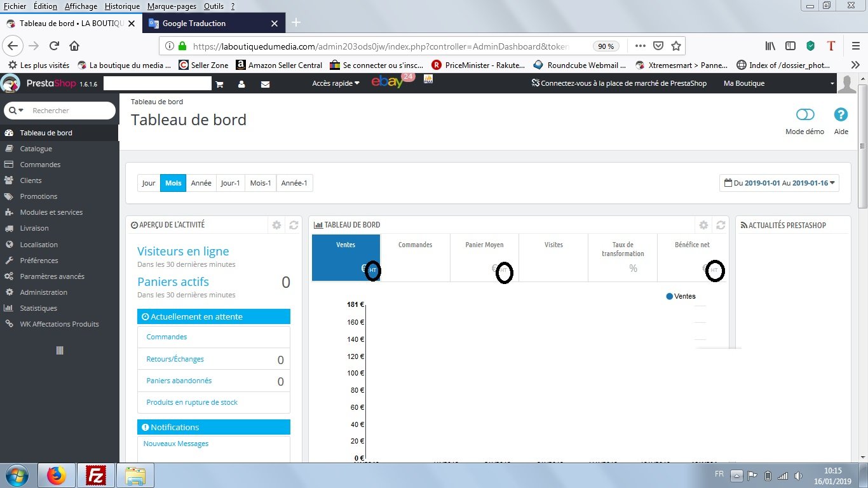The image size is (868, 488).
Task: Click the red T extension icon
Action: tap(831, 46)
